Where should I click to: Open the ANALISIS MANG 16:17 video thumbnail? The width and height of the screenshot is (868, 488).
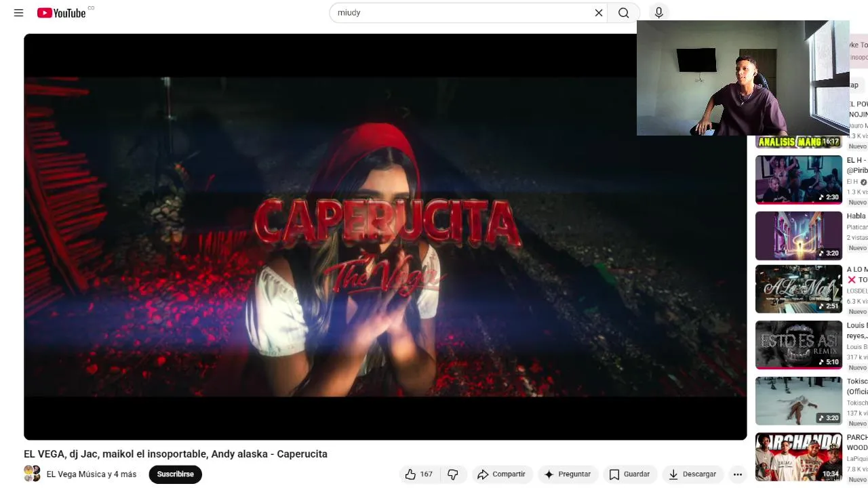tap(799, 142)
